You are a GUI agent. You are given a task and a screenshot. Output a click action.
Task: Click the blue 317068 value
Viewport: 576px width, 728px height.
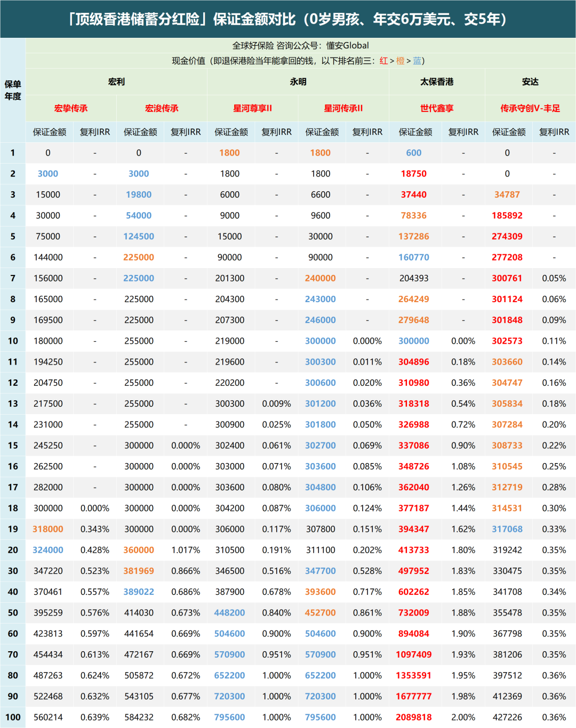pos(507,529)
